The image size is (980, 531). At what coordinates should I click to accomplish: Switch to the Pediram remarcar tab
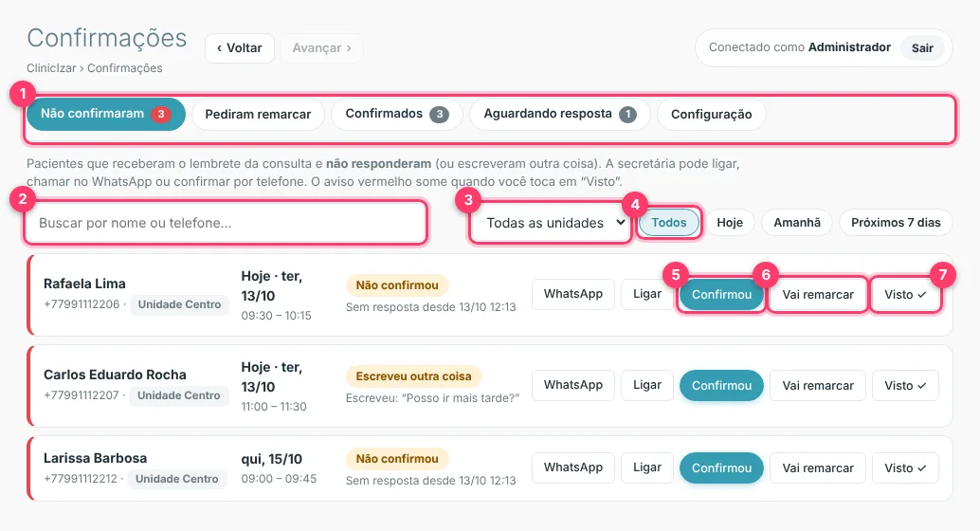pyautogui.click(x=258, y=115)
